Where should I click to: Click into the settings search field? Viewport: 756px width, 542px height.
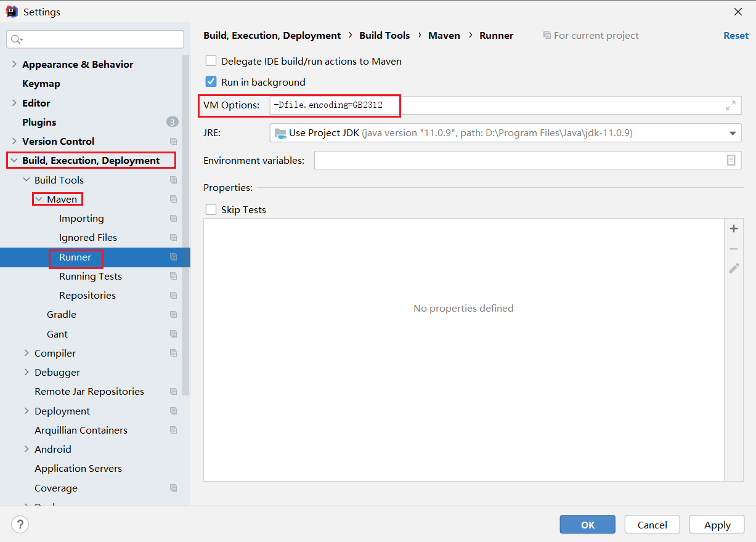95,39
